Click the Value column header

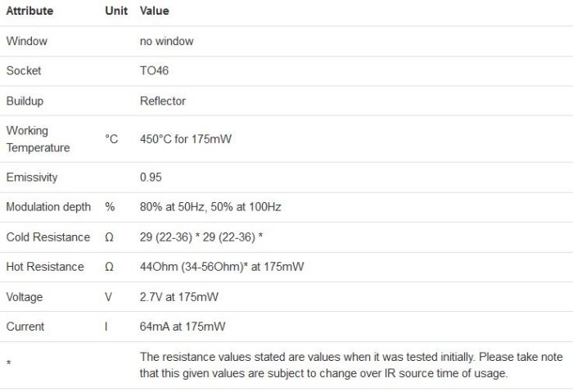click(x=154, y=12)
